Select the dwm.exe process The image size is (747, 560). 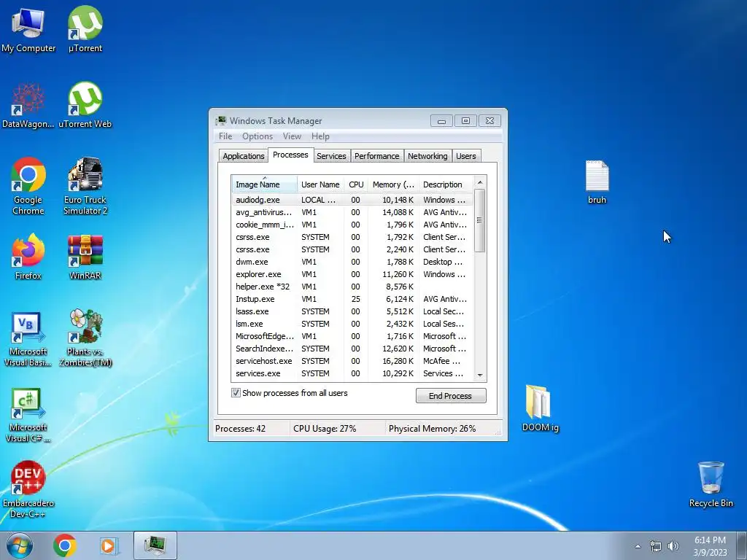[x=352, y=262]
